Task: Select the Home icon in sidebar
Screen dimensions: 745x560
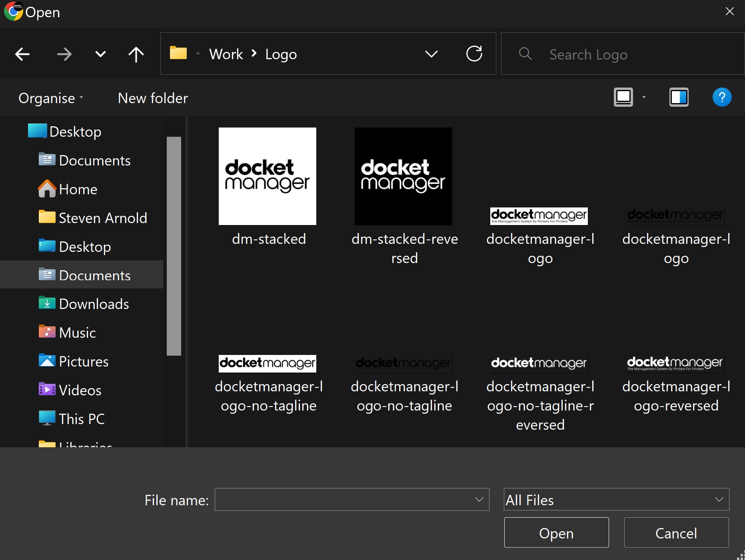Action: click(47, 189)
